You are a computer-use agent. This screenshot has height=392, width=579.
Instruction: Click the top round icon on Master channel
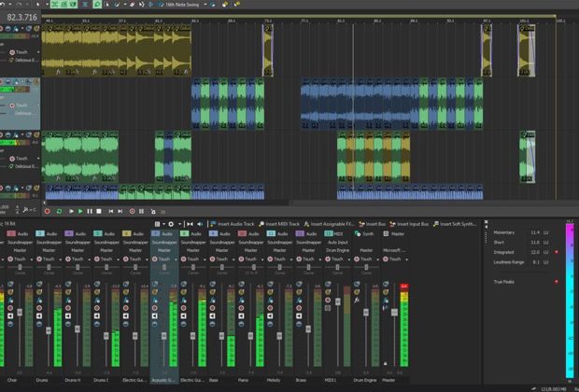[385, 284]
